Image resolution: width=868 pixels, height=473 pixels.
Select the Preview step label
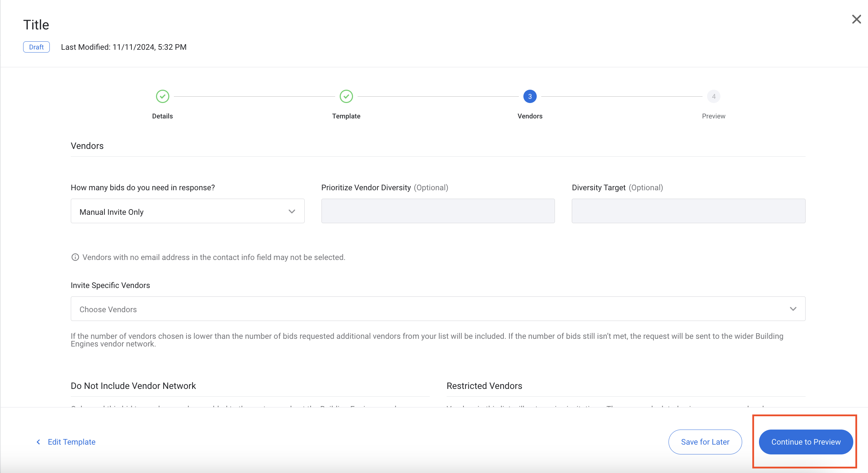(713, 116)
